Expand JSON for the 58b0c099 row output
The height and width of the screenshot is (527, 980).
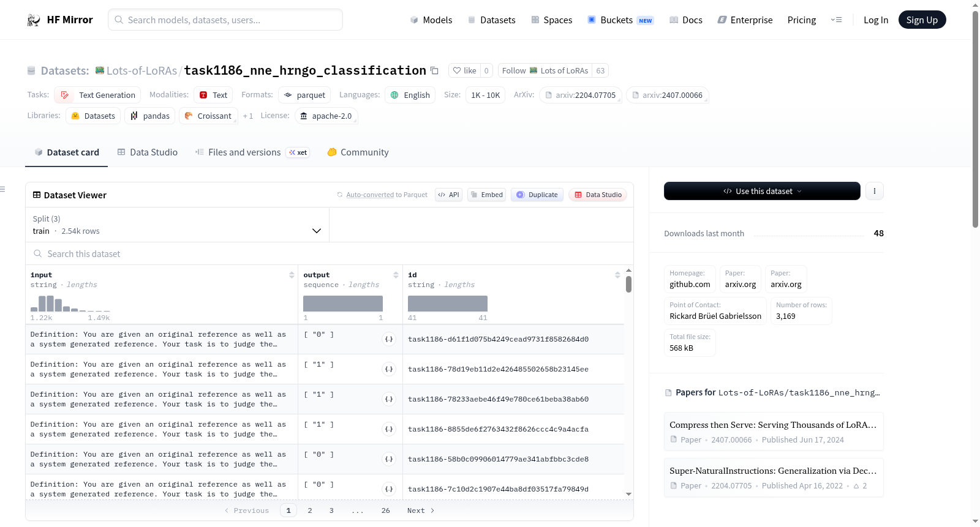tap(389, 459)
